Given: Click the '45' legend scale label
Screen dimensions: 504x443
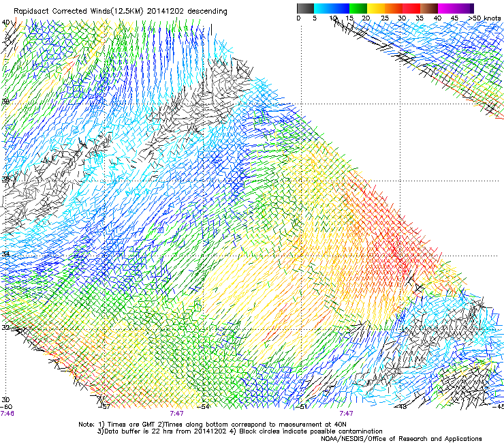Looking at the screenshot, I should (454, 18).
